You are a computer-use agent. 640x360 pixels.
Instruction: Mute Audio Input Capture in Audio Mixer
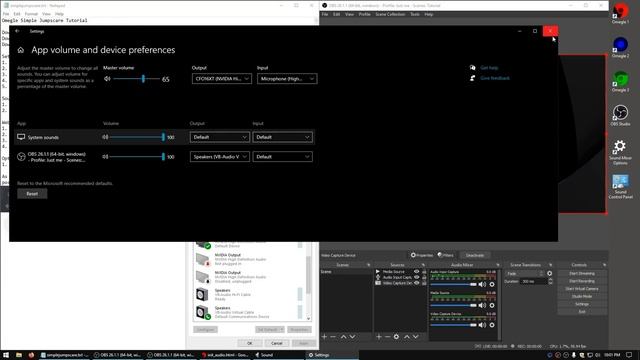click(x=482, y=284)
